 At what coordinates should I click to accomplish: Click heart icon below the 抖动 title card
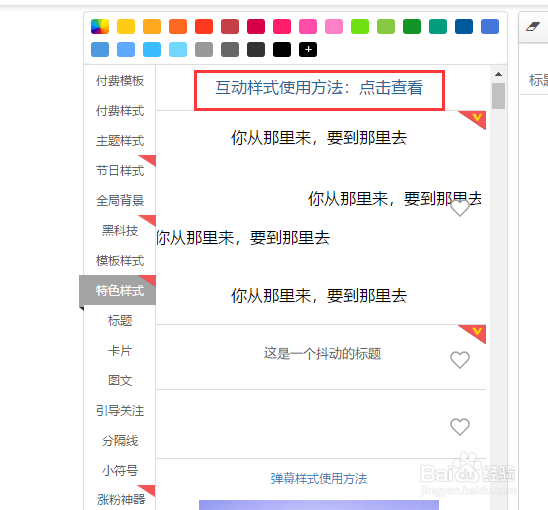(460, 427)
